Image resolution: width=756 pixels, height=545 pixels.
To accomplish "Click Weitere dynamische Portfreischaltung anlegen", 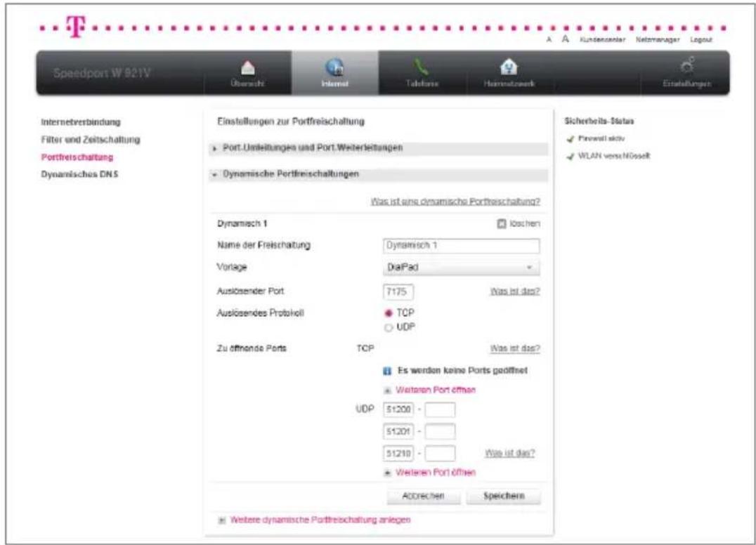I will click(320, 520).
